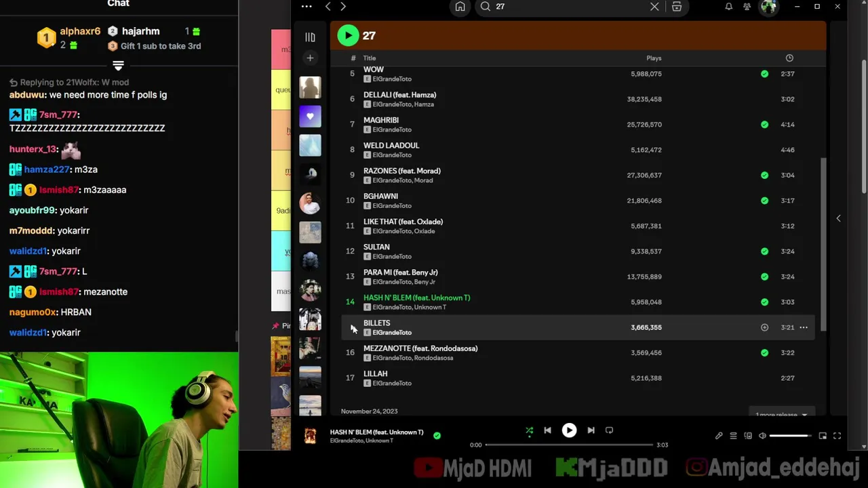Skip to next track

[591, 430]
